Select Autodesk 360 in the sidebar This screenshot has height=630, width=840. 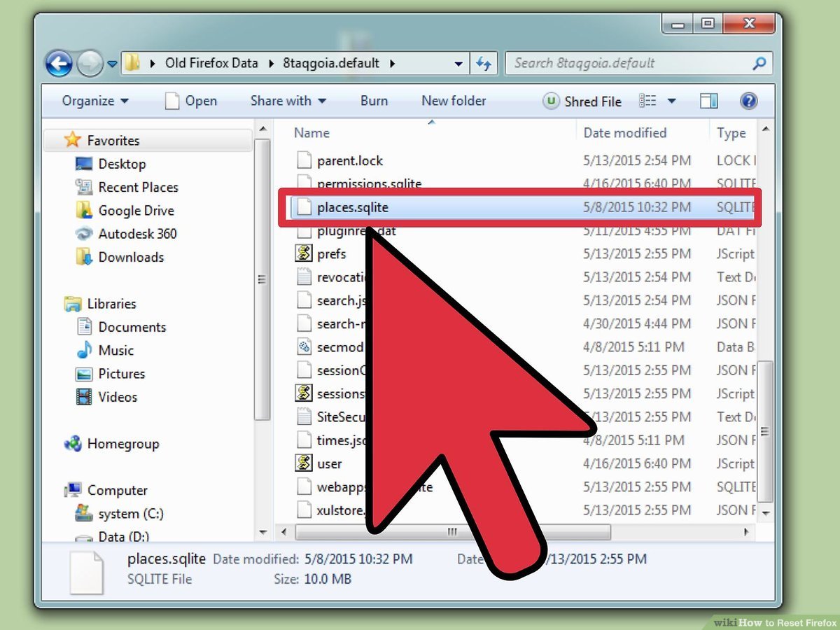click(138, 234)
